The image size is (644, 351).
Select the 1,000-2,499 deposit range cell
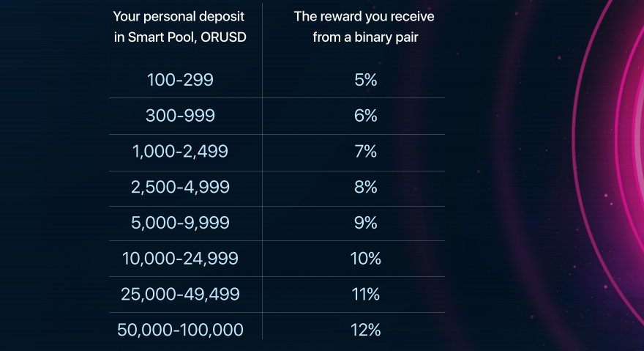[180, 152]
